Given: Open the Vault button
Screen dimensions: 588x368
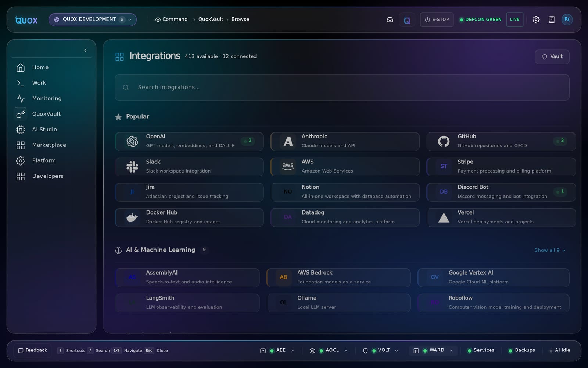Looking at the screenshot, I should (x=552, y=57).
